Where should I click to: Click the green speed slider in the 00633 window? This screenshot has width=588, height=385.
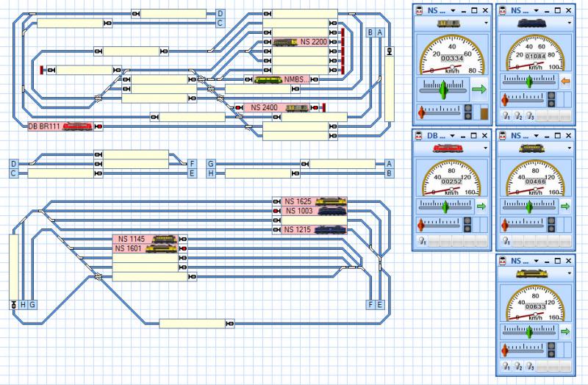[x=528, y=331]
